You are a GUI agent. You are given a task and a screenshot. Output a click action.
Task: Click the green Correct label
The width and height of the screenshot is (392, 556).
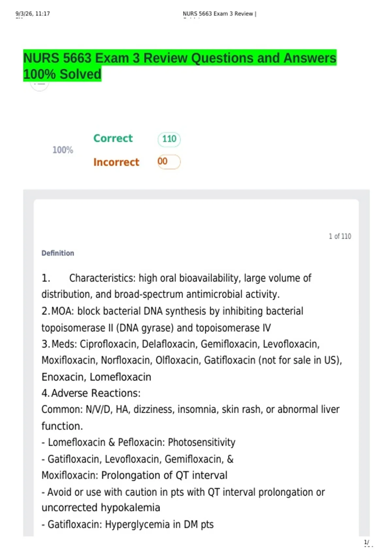point(113,138)
